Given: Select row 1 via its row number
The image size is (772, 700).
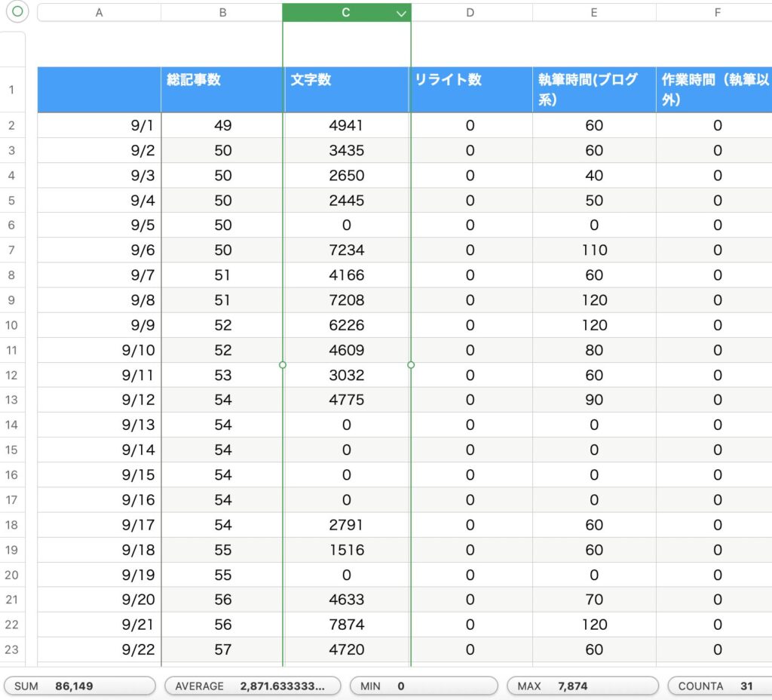Looking at the screenshot, I should click(11, 90).
